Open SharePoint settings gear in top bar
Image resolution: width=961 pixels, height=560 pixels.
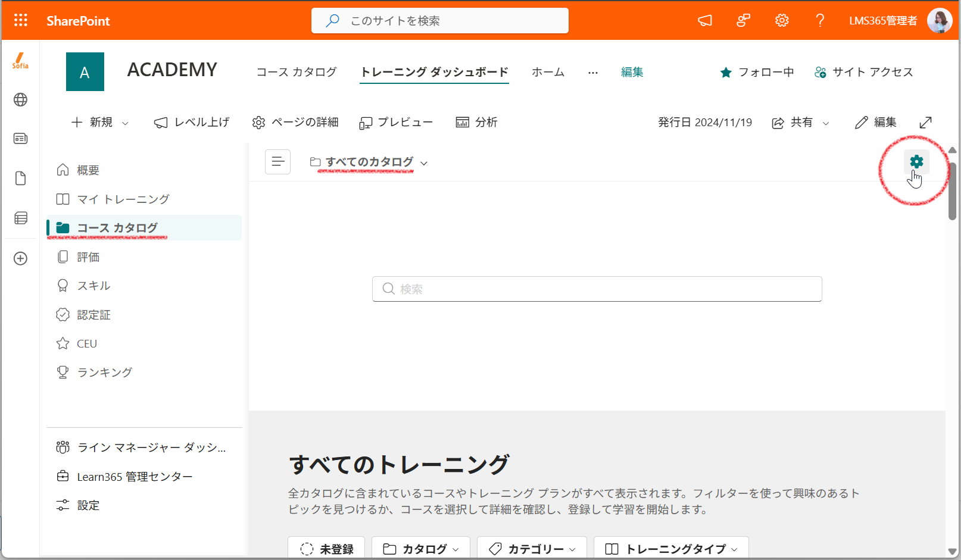782,21
